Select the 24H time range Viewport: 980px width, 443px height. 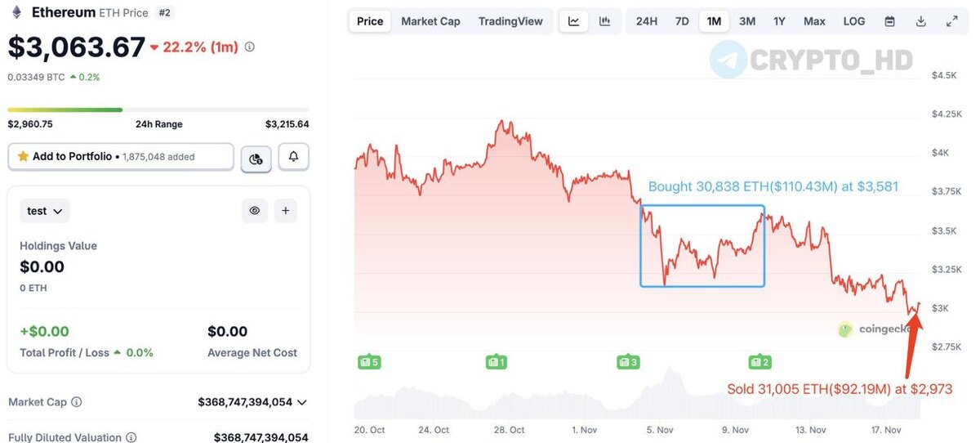(647, 21)
